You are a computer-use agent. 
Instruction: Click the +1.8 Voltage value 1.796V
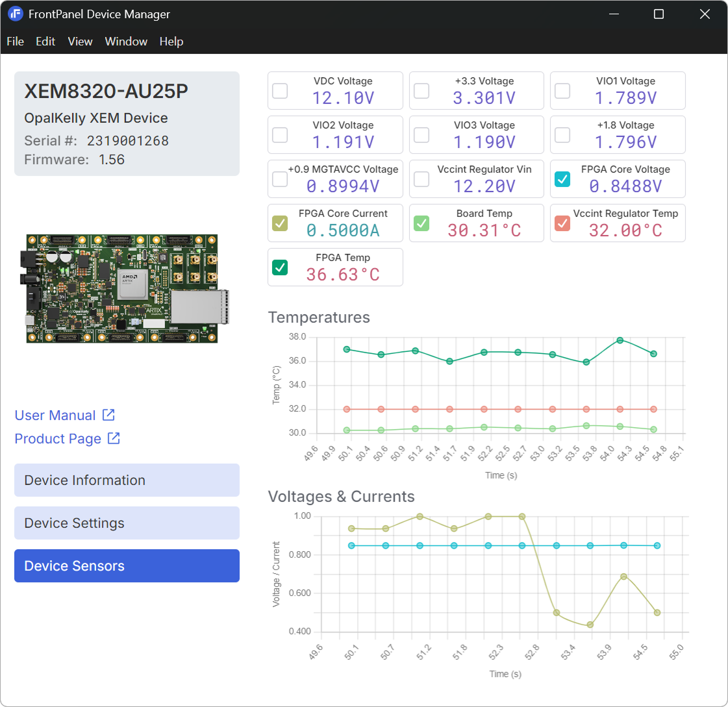[626, 143]
